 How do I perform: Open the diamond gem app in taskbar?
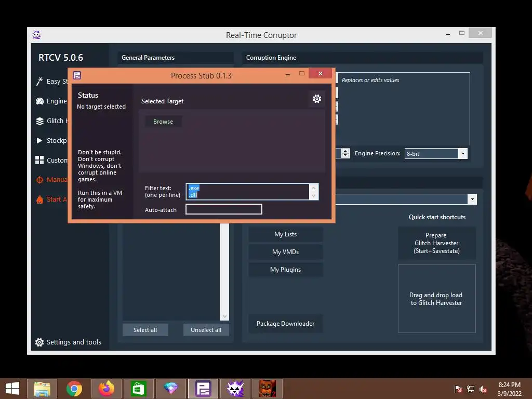pos(170,389)
